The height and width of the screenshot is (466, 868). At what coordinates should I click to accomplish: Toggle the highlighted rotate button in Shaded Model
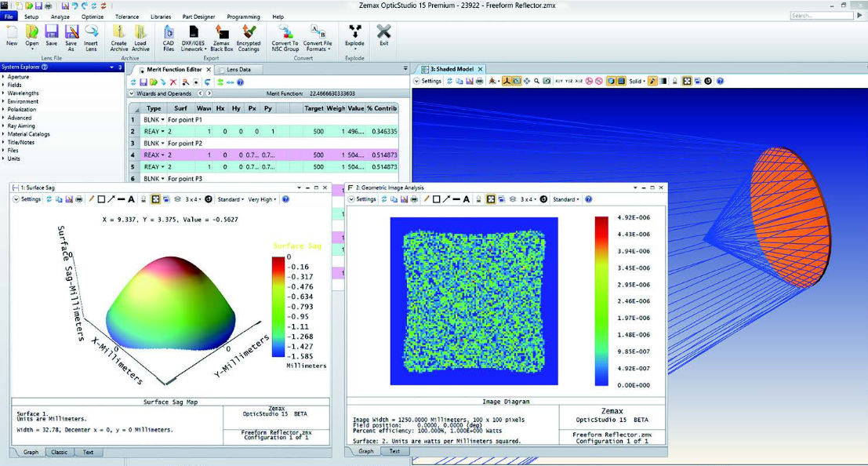516,81
